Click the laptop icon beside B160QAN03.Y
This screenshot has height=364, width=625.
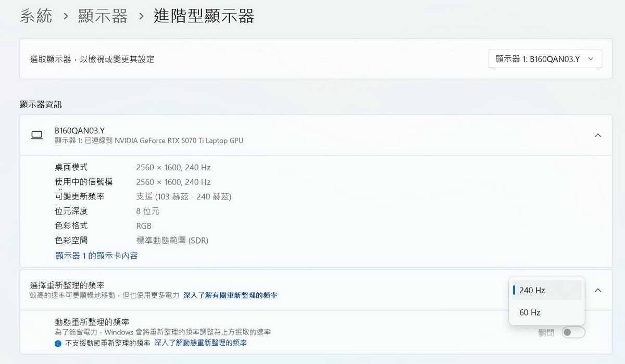(x=36, y=135)
